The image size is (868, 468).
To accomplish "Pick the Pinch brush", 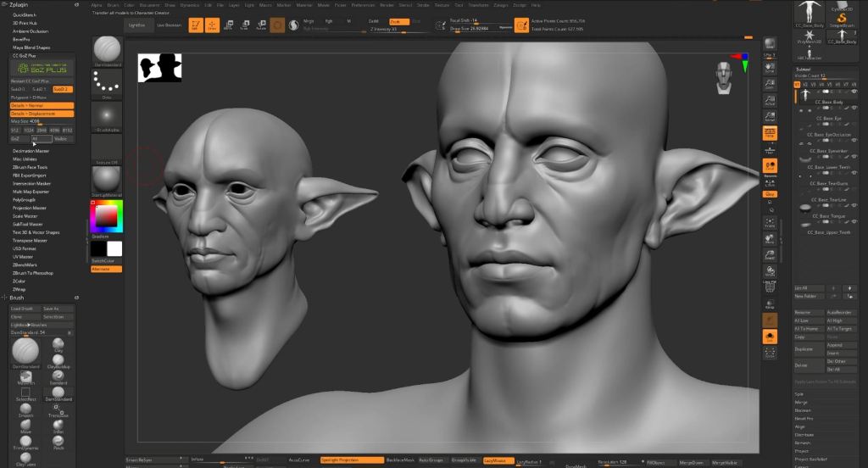I will (x=58, y=442).
